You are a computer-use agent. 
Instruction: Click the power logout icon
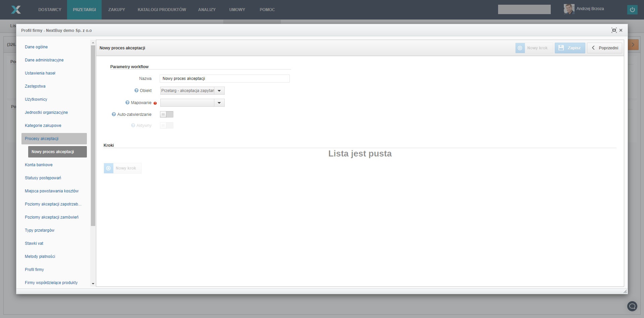point(632,10)
